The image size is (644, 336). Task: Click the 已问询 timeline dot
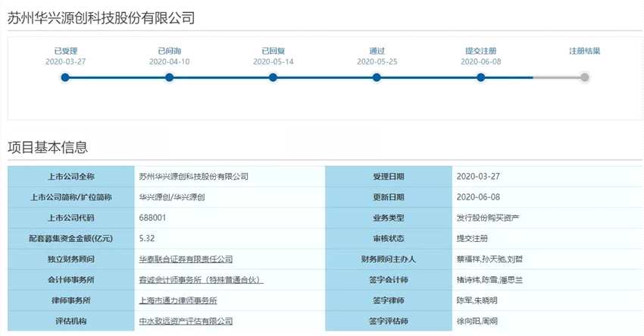(x=169, y=77)
